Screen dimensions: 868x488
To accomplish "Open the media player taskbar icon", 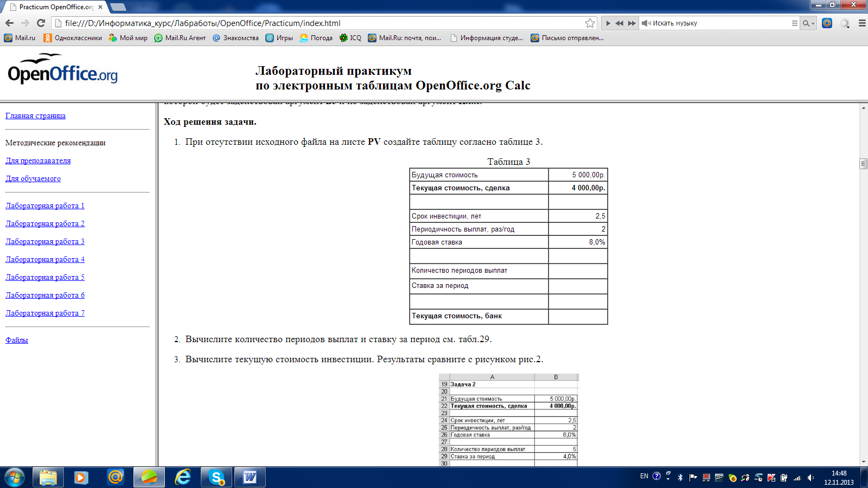I will (x=81, y=477).
